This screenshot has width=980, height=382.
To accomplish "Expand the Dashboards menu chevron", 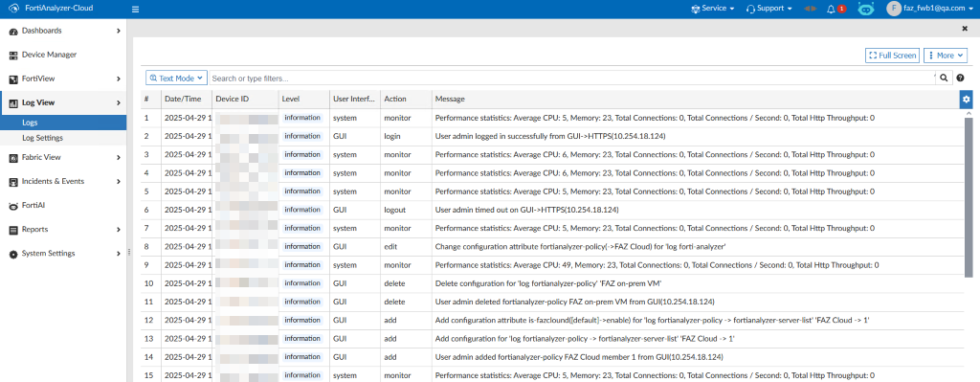I will click(118, 31).
